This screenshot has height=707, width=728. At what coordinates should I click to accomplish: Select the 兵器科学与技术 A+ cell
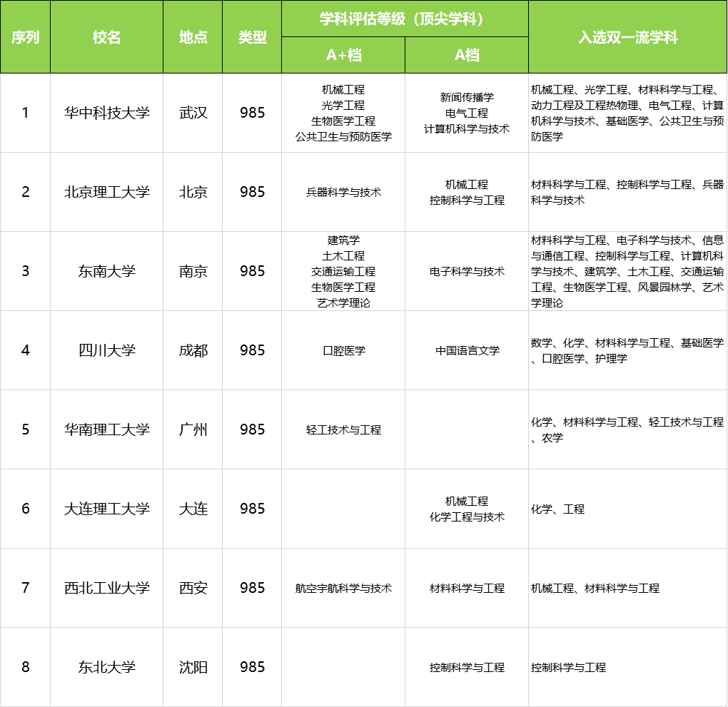pos(343,192)
